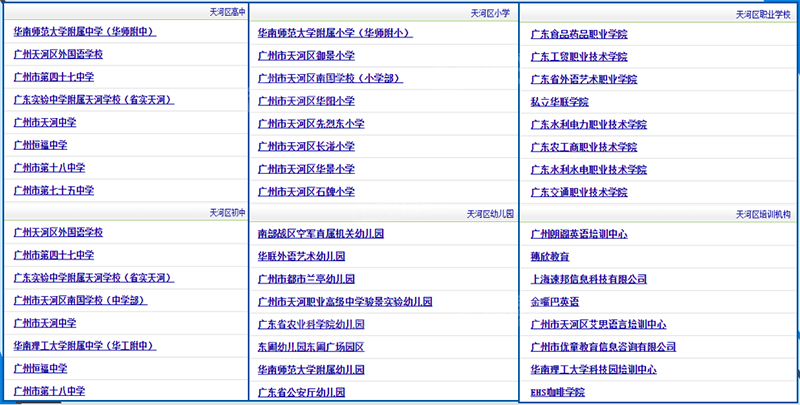Open 广州市天河区长湴小学 link
Screen dimensions: 800x405
[306, 146]
